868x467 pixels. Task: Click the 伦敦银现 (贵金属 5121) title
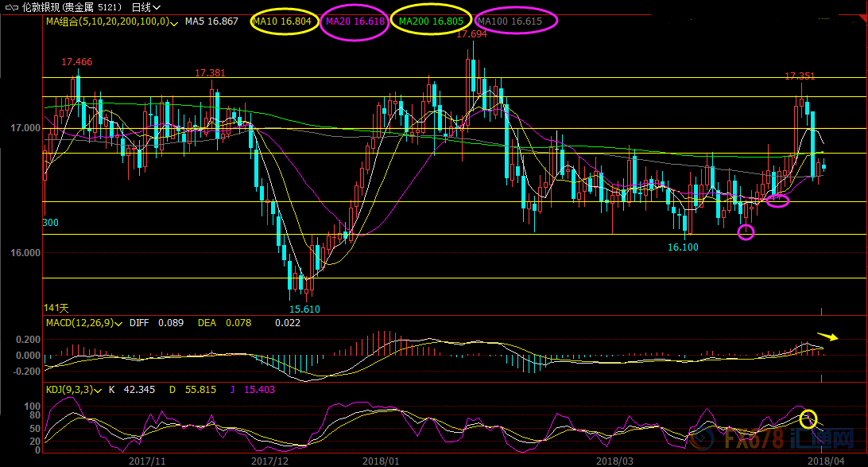point(72,7)
